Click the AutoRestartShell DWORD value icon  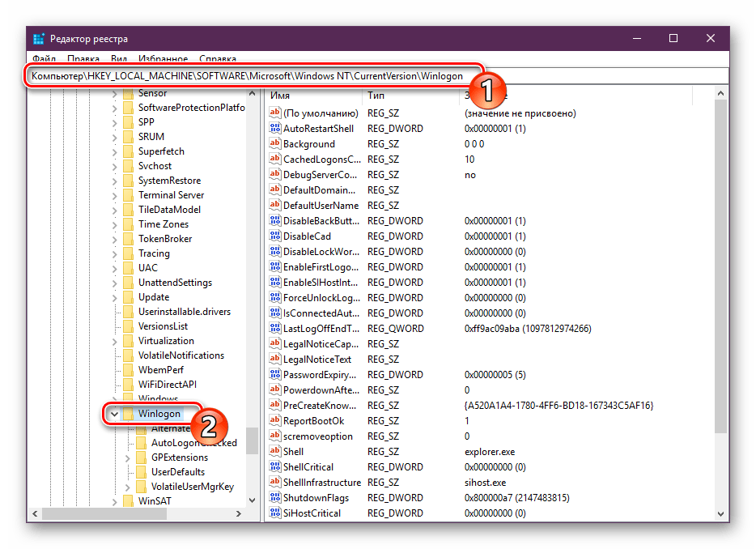point(274,129)
